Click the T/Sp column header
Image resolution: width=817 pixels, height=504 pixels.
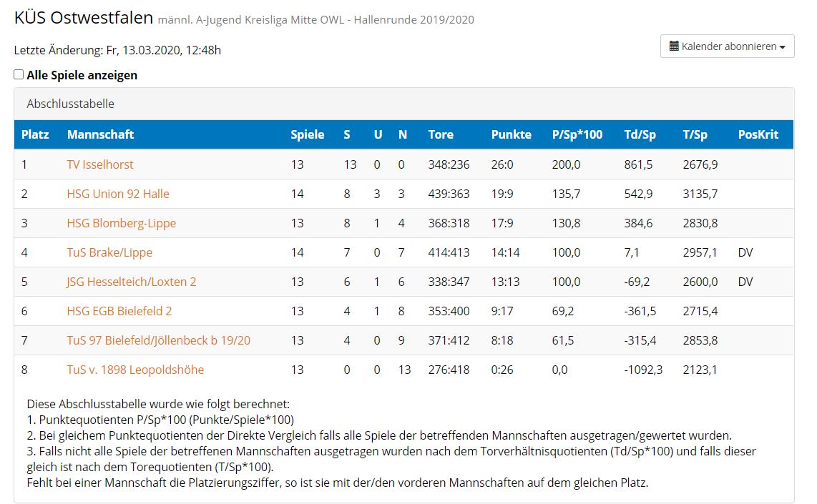695,134
